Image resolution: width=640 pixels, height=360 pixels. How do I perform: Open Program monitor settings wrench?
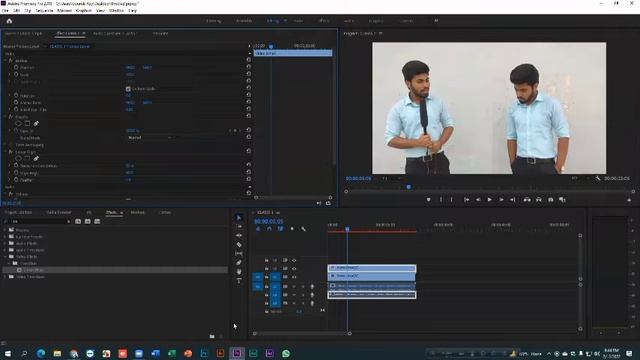click(598, 178)
